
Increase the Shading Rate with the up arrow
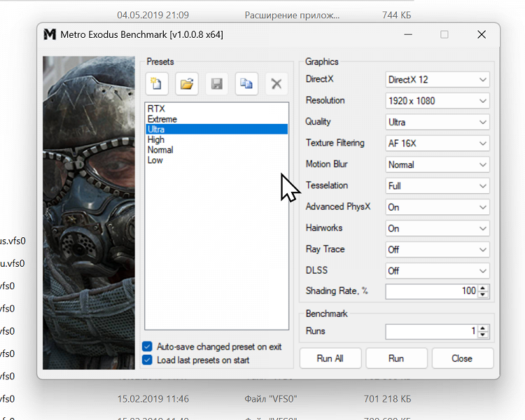point(484,288)
